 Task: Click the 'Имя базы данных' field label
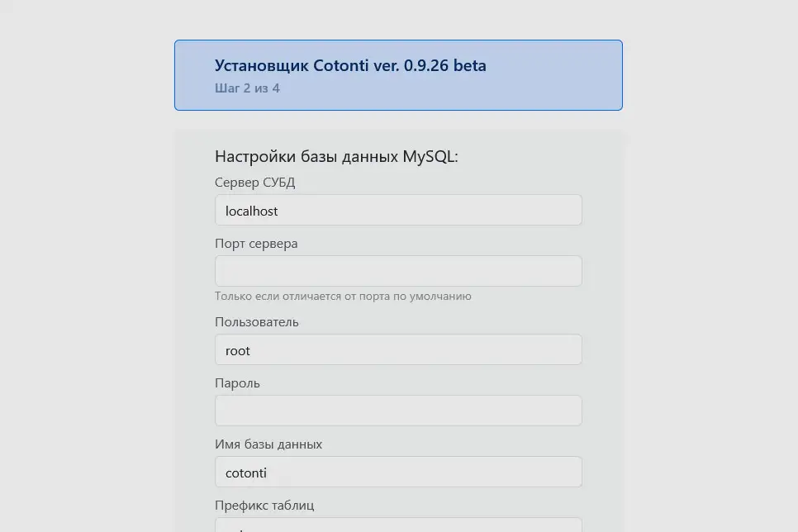[x=268, y=444]
